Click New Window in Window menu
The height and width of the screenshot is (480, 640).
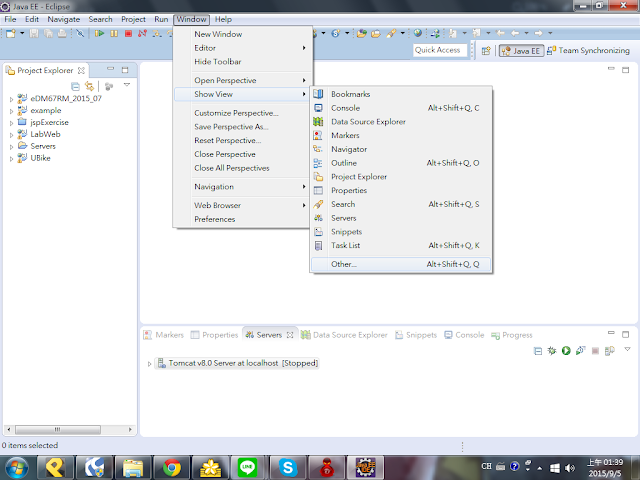(242, 34)
